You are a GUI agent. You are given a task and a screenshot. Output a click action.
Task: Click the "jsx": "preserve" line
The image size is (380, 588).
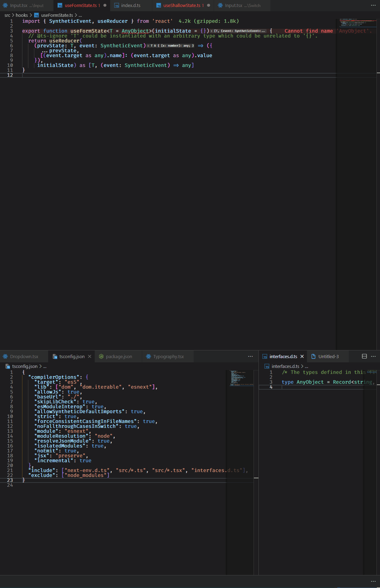tap(61, 456)
